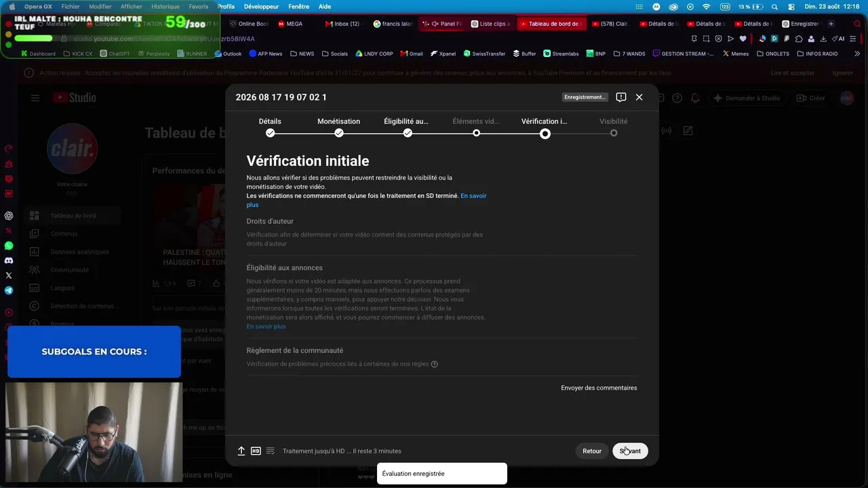868x488 pixels.
Task: Open X (Twitter) in Opera sidebar
Action: [x=9, y=275]
